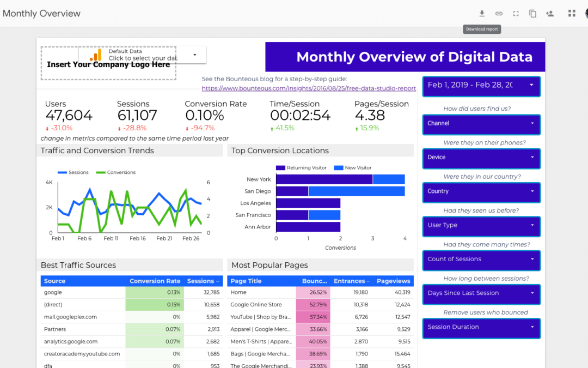Sort traffic sources by Sessions column header
The image size is (588, 368).
(x=201, y=281)
